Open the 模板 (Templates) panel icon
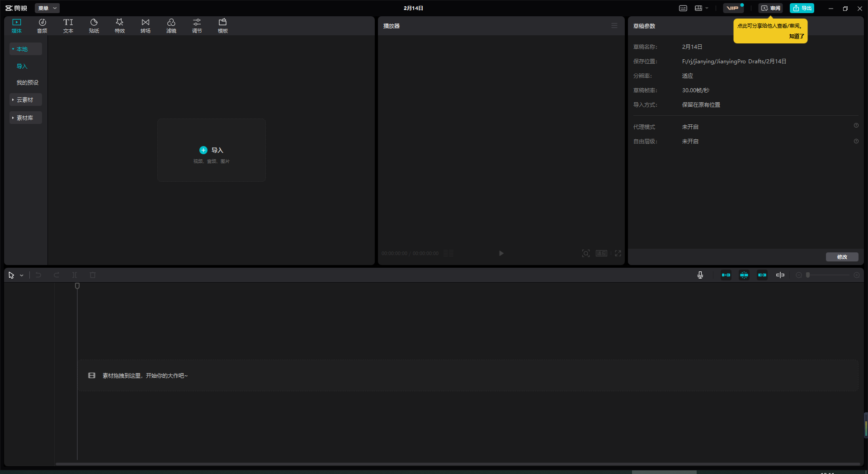 pyautogui.click(x=223, y=26)
